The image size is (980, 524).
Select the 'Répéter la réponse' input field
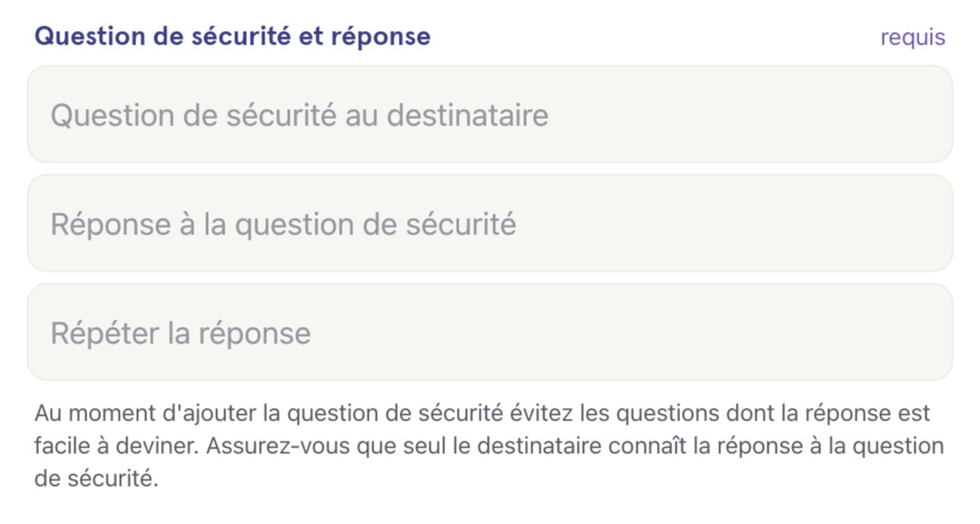click(x=490, y=332)
